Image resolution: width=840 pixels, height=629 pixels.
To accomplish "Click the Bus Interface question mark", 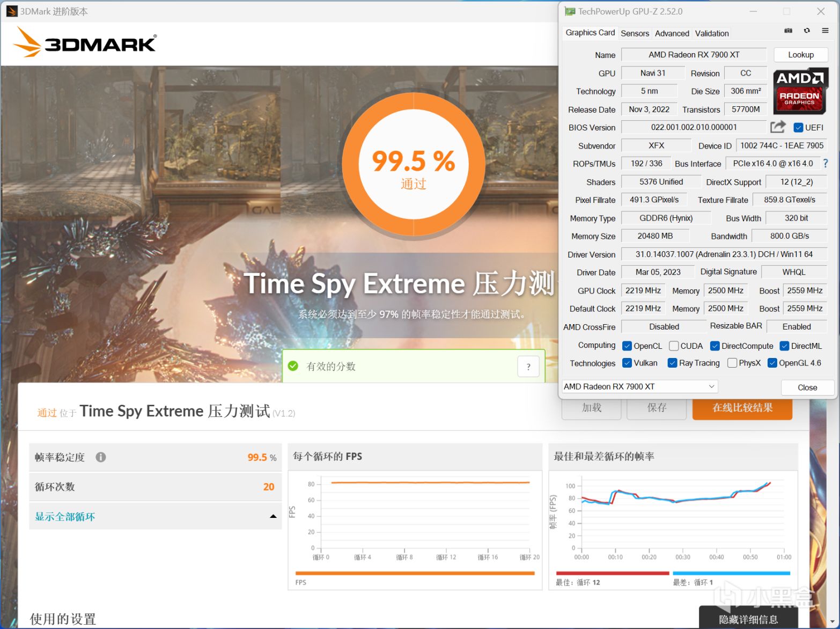I will click(826, 164).
